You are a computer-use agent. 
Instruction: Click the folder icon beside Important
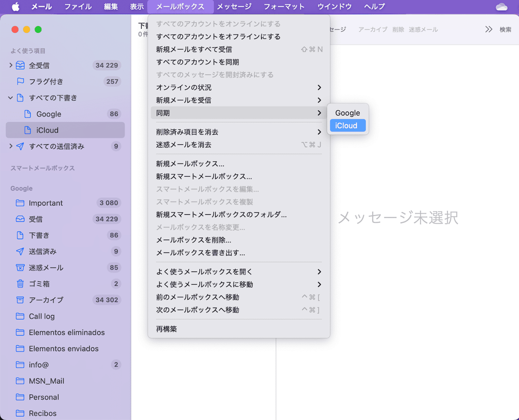pos(20,203)
